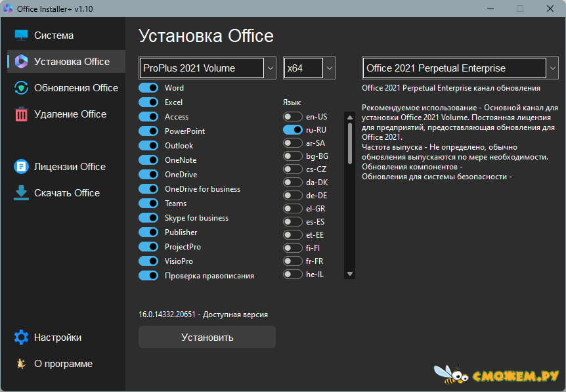Go to Обновления Office section
This screenshot has width=566, height=392.
(x=66, y=88)
